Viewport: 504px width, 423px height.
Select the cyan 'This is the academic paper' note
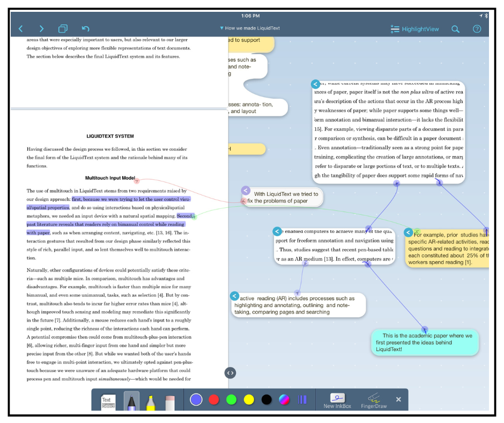(425, 342)
